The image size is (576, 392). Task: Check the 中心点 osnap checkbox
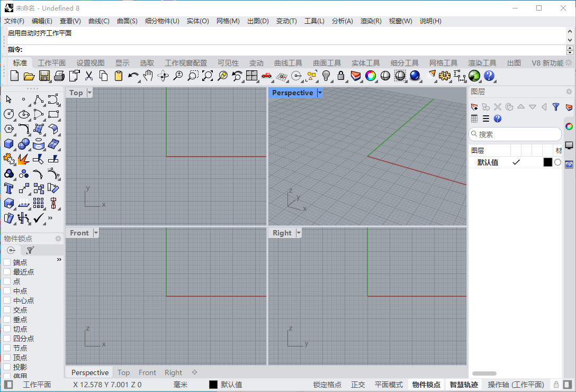[x=7, y=300]
